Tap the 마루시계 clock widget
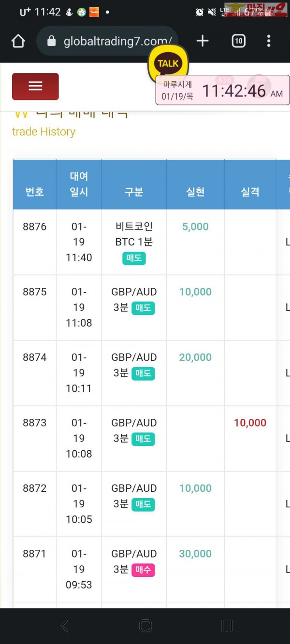 tap(223, 90)
